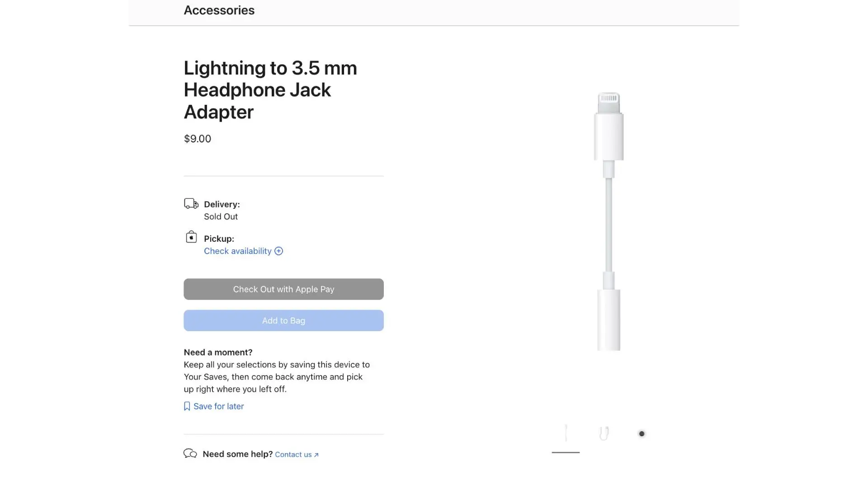Select the curled adapter cable thumbnail
This screenshot has width=868, height=488.
click(603, 433)
